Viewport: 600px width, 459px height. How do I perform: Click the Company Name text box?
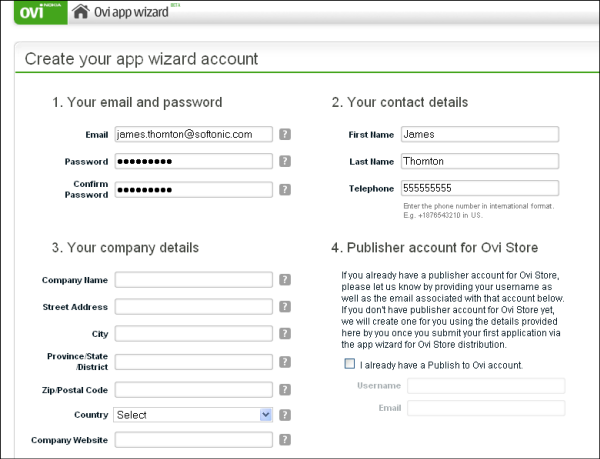pos(194,280)
